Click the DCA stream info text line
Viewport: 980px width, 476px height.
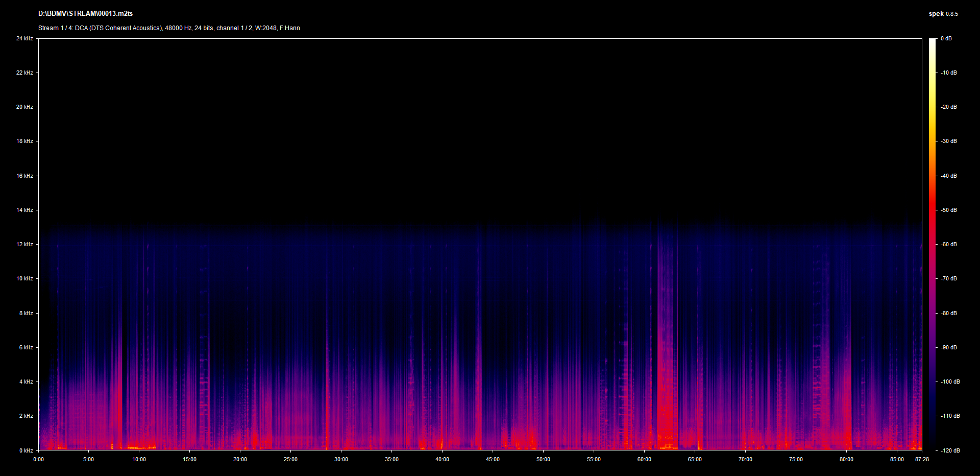[169, 28]
